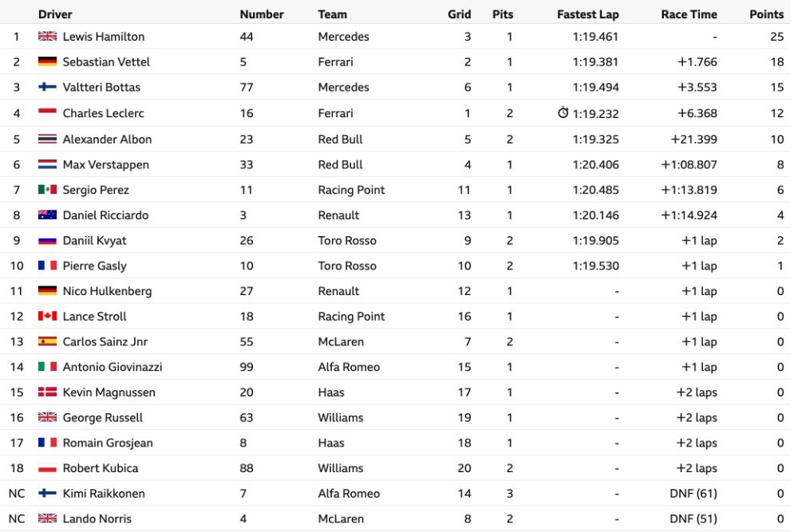Select the Grid column header
The height and width of the screenshot is (532, 798).
tap(459, 14)
